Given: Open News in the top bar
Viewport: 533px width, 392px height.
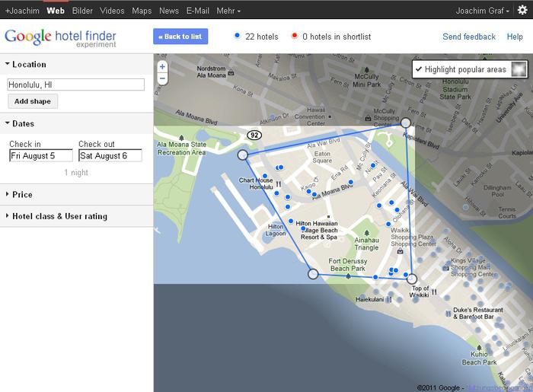Looking at the screenshot, I should pos(169,11).
